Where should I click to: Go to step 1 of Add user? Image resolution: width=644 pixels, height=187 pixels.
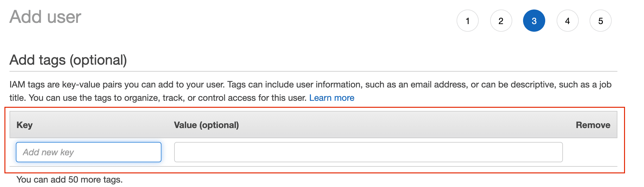tap(467, 21)
